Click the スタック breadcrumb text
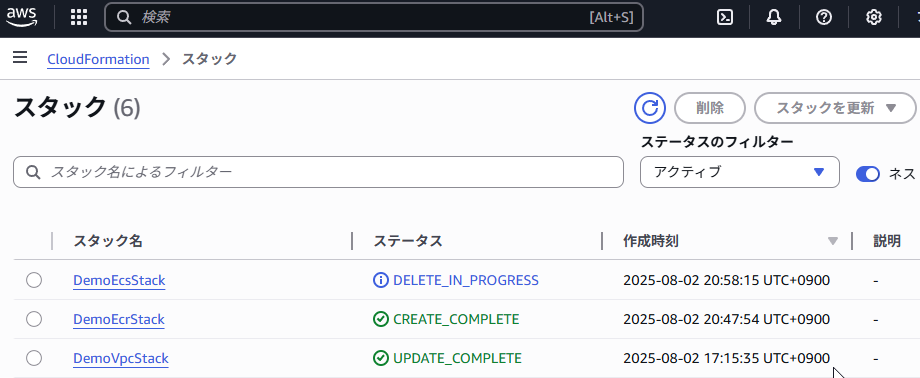This screenshot has width=920, height=378. pyautogui.click(x=209, y=59)
